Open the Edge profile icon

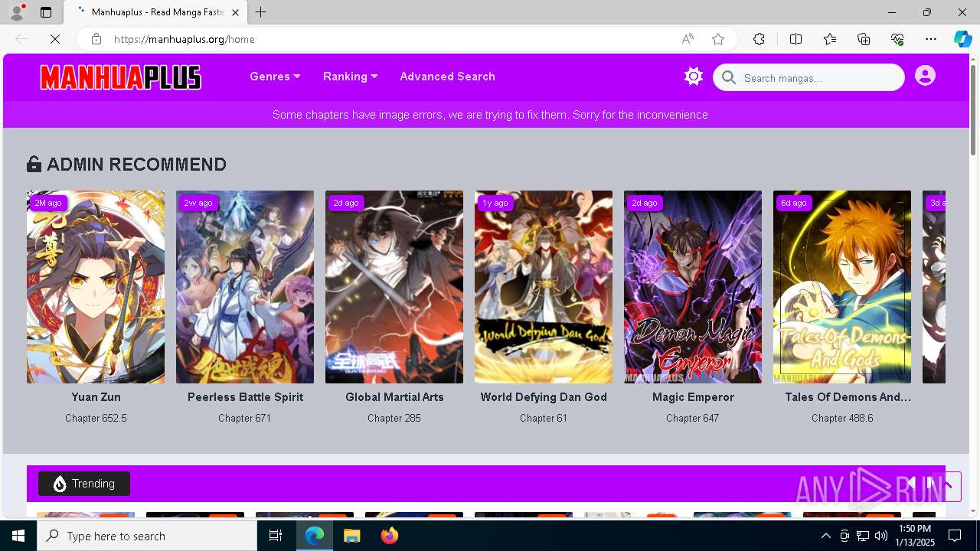click(x=16, y=12)
